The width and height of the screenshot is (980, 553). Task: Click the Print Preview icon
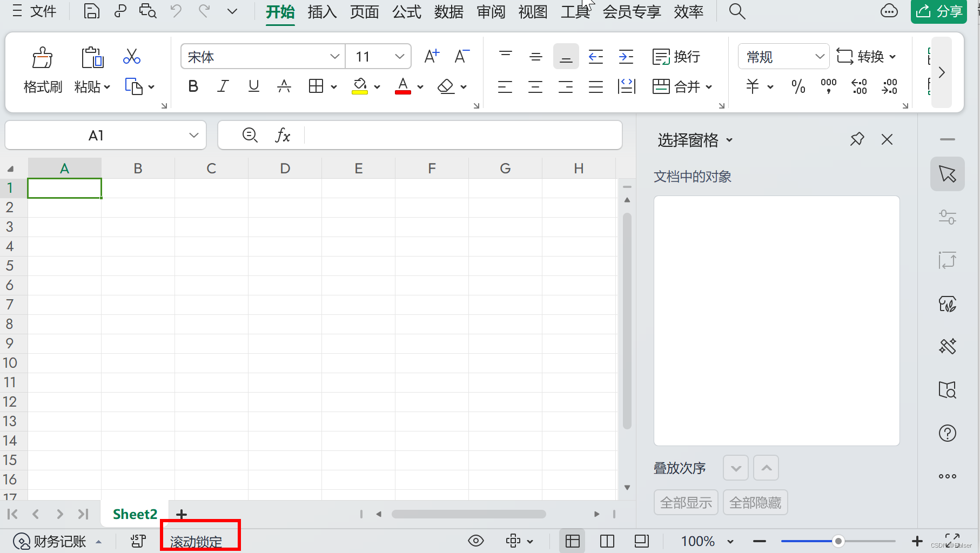[x=147, y=11]
